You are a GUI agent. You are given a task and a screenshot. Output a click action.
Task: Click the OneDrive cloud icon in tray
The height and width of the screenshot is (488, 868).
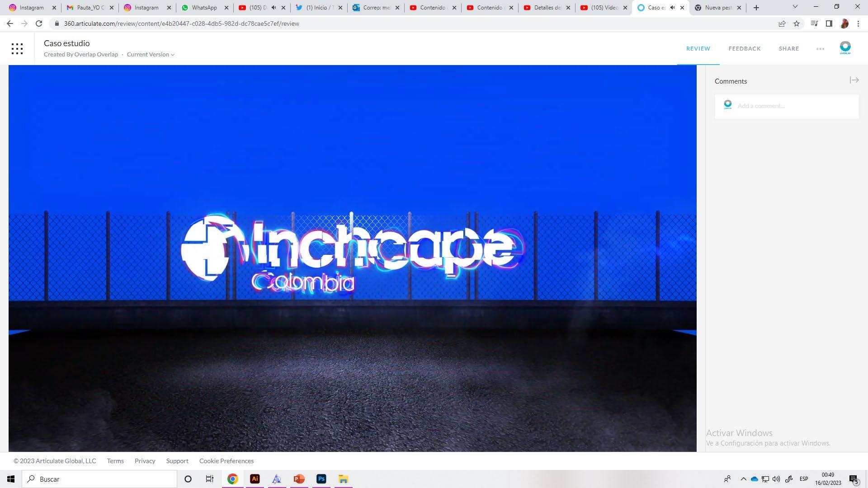click(754, 479)
